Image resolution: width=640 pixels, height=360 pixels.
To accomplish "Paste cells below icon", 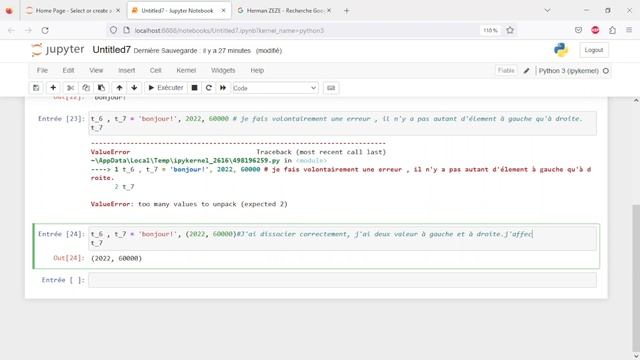I will (x=101, y=88).
